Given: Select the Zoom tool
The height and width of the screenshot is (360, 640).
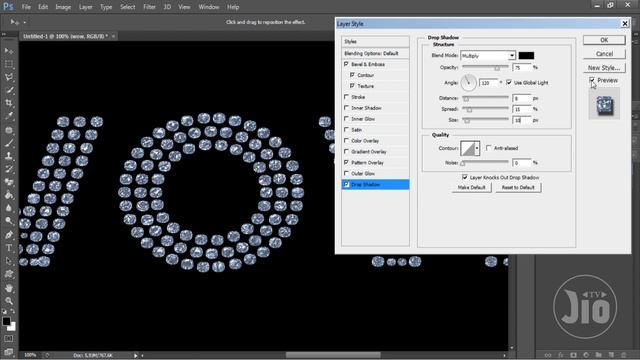Looking at the screenshot, I should point(9,301).
